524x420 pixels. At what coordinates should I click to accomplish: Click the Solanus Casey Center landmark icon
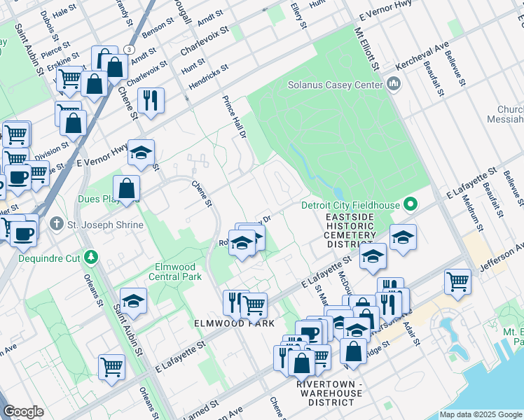tap(393, 84)
